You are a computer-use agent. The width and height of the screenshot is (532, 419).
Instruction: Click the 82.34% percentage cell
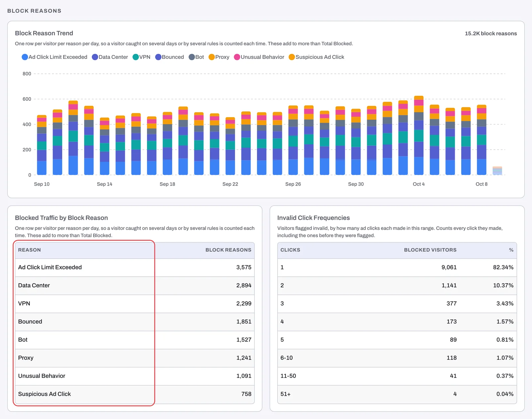(503, 267)
